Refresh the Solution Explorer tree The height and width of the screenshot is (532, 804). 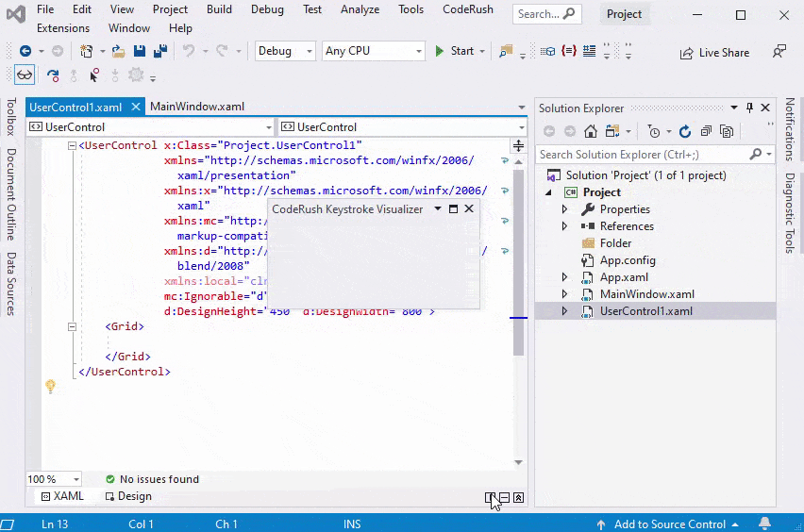685,132
